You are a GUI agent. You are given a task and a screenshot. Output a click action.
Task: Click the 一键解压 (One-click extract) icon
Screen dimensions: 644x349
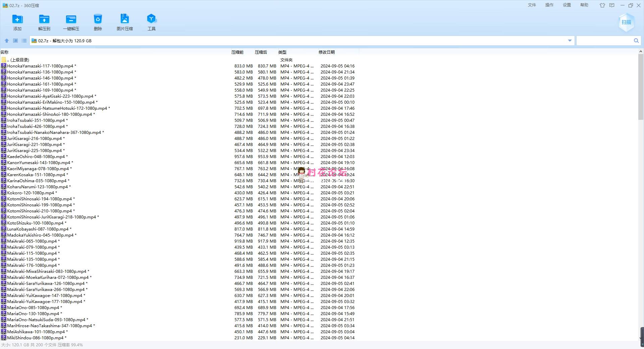(x=71, y=19)
